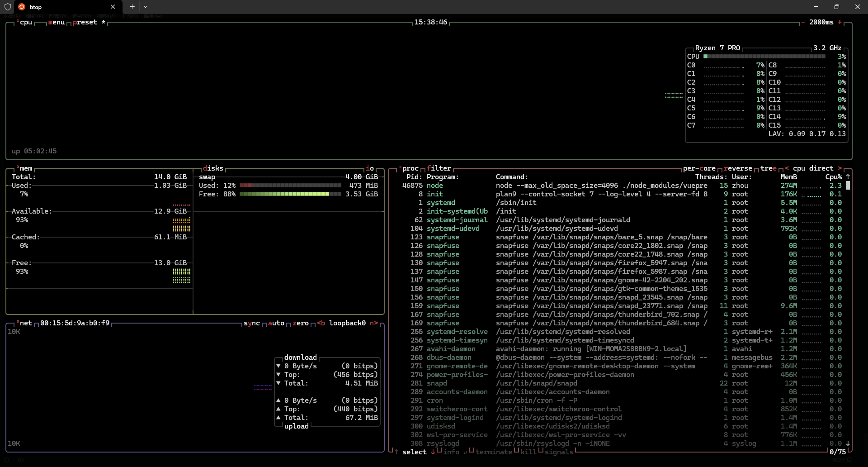The image size is (868, 467).
Task: Decrease update interval with minus
Action: click(x=803, y=22)
